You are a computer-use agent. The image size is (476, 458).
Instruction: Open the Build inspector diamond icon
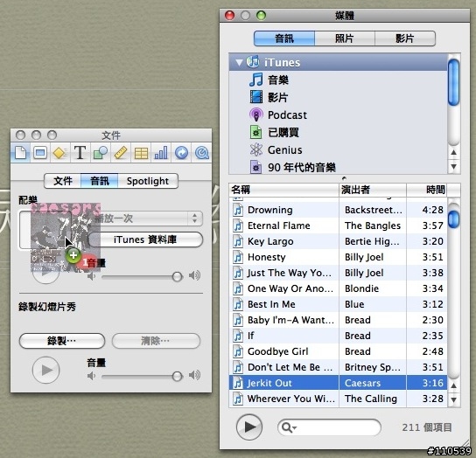(59, 153)
